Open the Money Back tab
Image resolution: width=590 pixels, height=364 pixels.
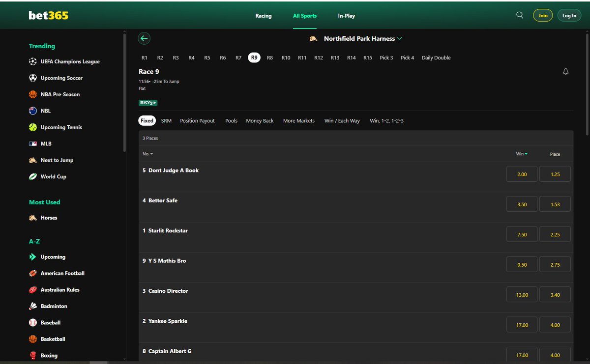pyautogui.click(x=260, y=120)
